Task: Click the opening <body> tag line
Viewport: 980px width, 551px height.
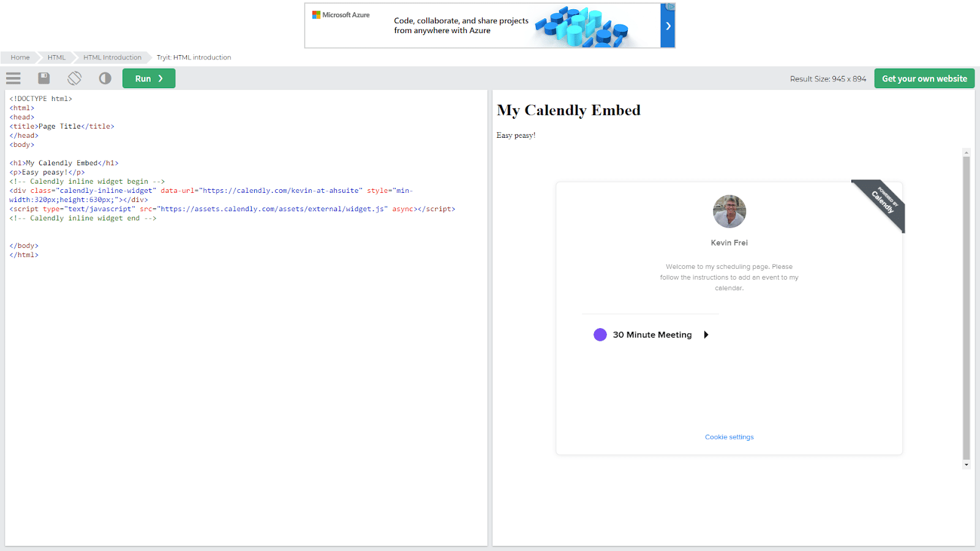Action: (22, 145)
